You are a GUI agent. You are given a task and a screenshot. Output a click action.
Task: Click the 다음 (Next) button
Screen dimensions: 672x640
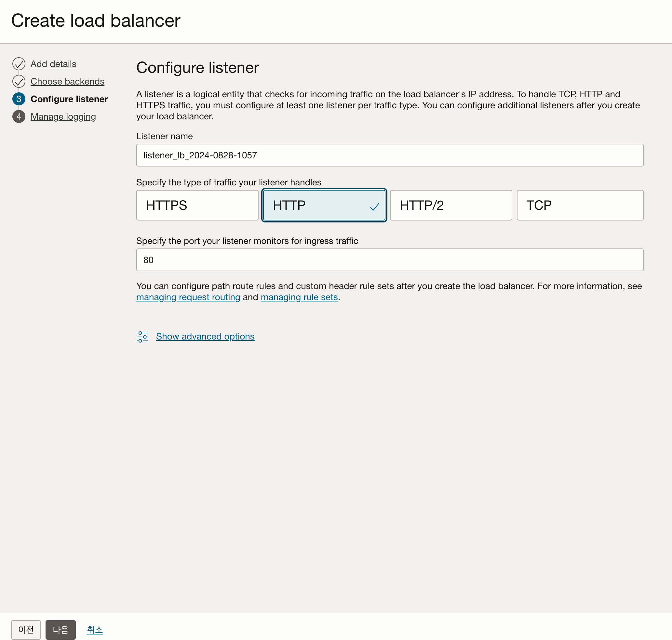60,630
